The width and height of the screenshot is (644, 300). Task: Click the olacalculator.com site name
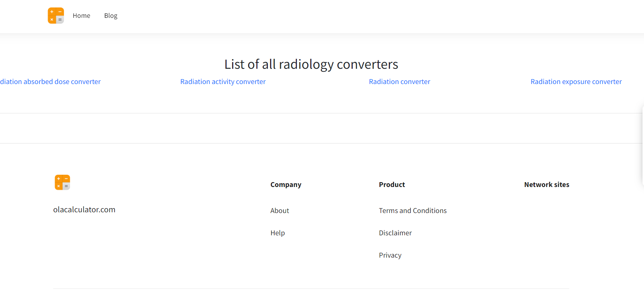click(x=84, y=209)
